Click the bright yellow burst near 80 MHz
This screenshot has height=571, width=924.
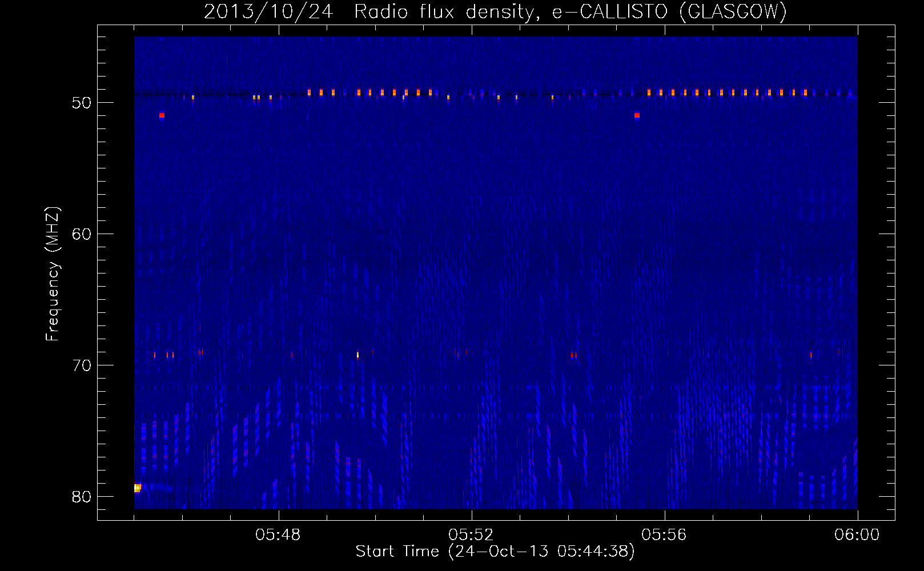tap(137, 488)
